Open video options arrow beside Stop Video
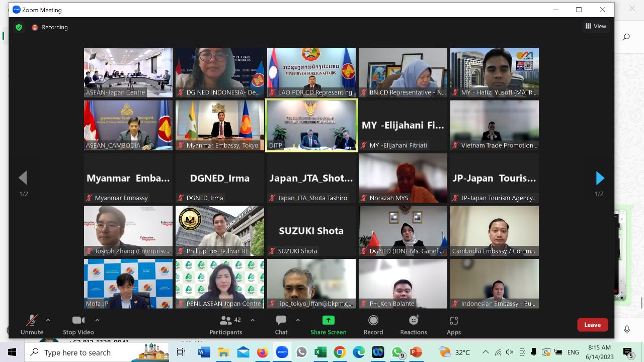The image size is (644, 362). pyautogui.click(x=97, y=320)
